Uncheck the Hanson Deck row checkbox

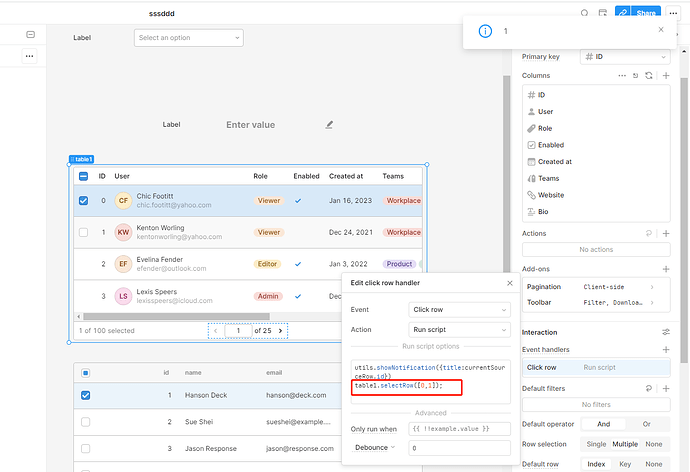(85, 395)
